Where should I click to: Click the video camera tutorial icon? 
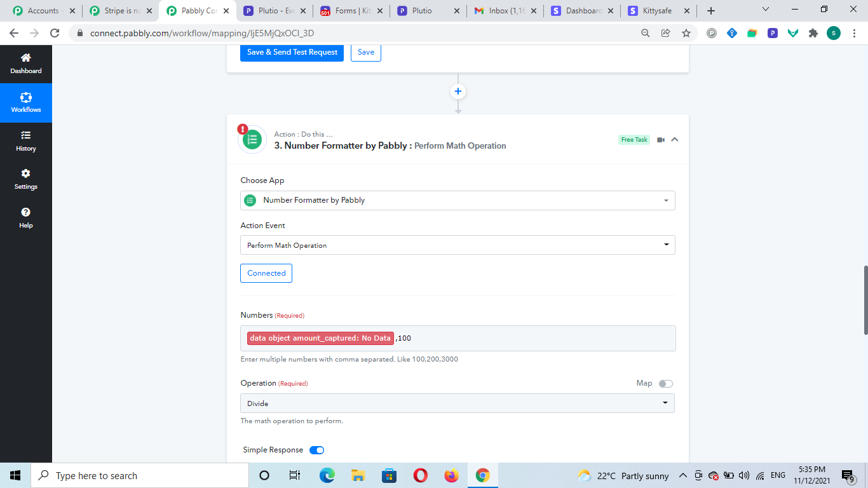pyautogui.click(x=661, y=140)
